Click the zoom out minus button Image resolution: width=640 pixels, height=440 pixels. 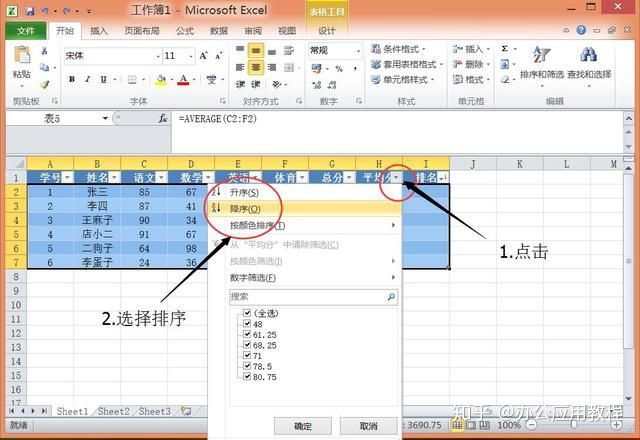[x=531, y=425]
